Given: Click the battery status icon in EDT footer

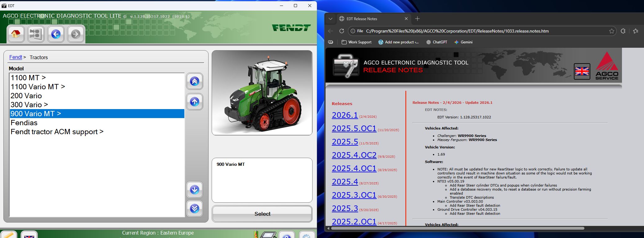Looking at the screenshot, I should (x=256, y=234).
